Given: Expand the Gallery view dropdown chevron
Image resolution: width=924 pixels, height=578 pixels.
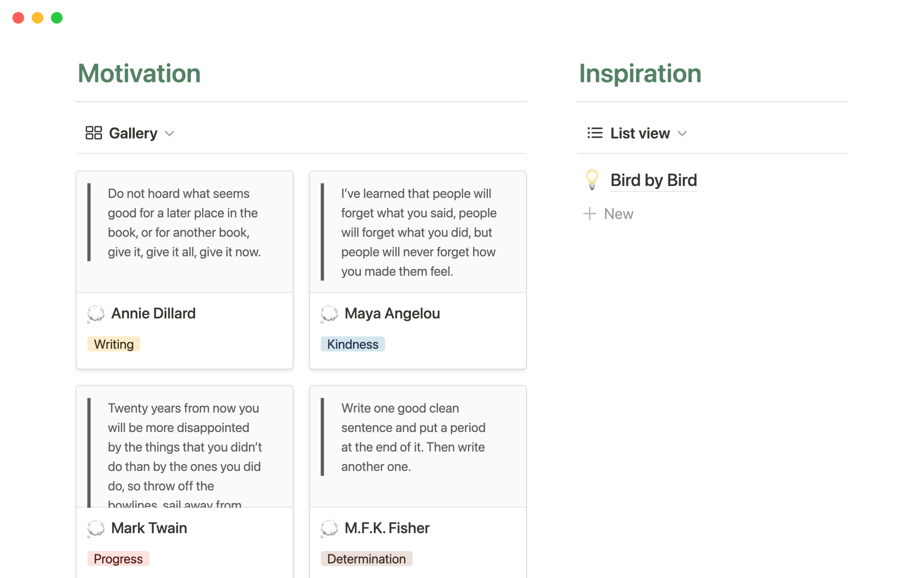Looking at the screenshot, I should pos(169,133).
